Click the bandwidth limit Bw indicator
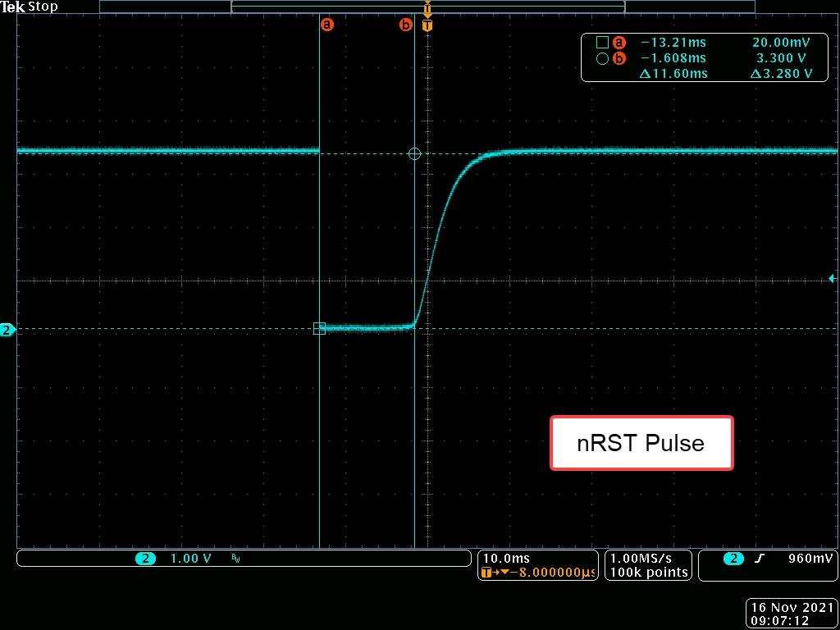Screen dimensions: 840x630 click(x=235, y=558)
